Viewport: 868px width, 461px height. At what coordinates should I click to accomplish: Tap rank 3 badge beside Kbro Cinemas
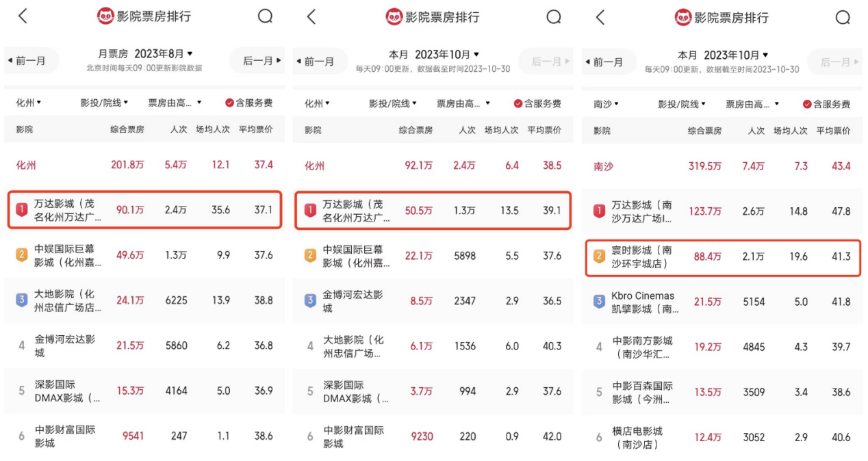[x=599, y=302]
